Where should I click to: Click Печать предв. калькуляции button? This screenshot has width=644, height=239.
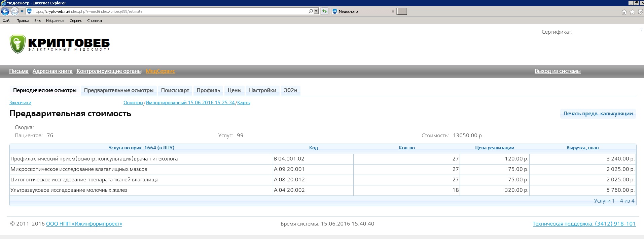pyautogui.click(x=598, y=114)
